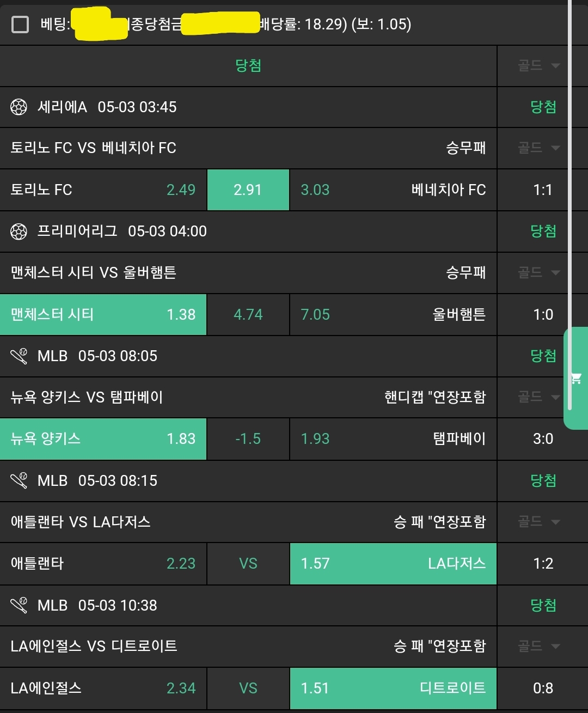Click the baseball icon for MLB 08:05
Screen dimensions: 588x713
tap(19, 356)
